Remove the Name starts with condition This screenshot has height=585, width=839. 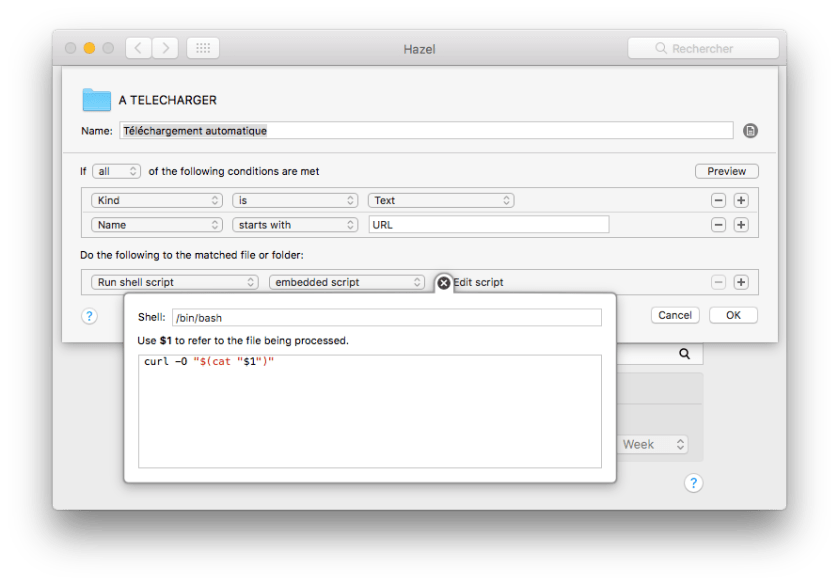coord(718,225)
